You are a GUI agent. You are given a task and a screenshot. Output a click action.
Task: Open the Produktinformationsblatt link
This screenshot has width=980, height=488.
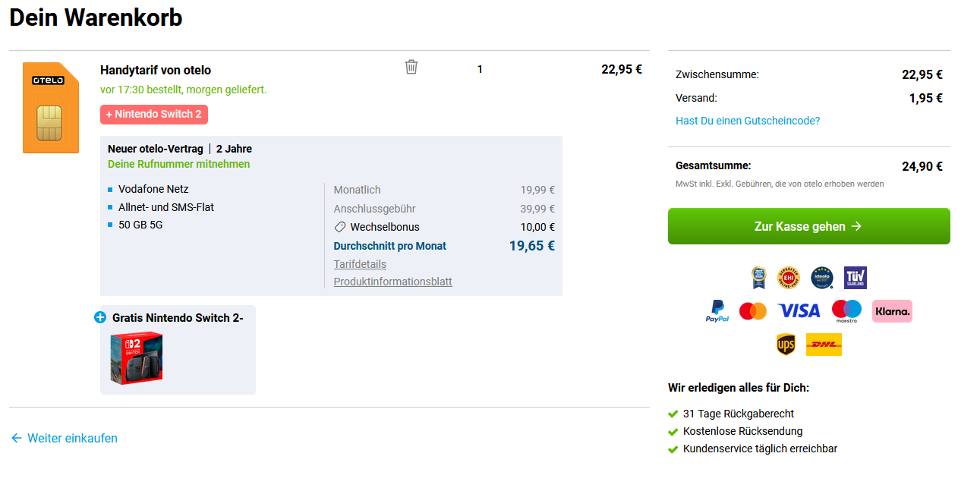pos(392,282)
